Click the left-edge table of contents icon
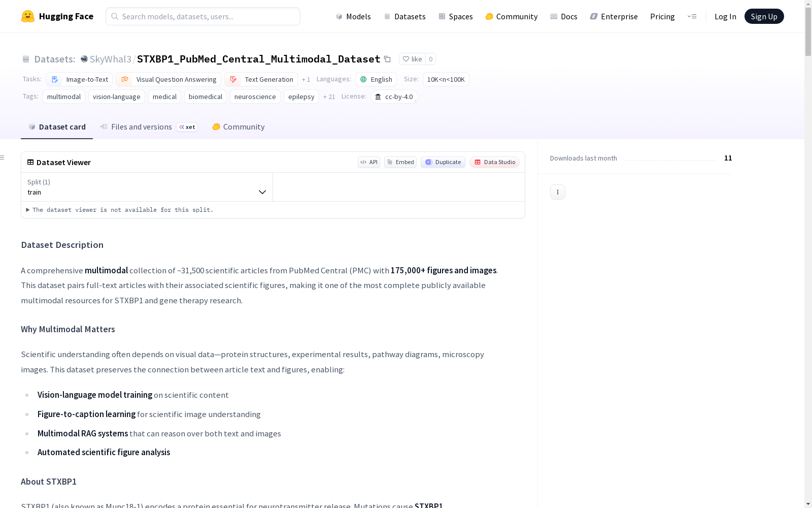The width and height of the screenshot is (812, 508). point(2,157)
